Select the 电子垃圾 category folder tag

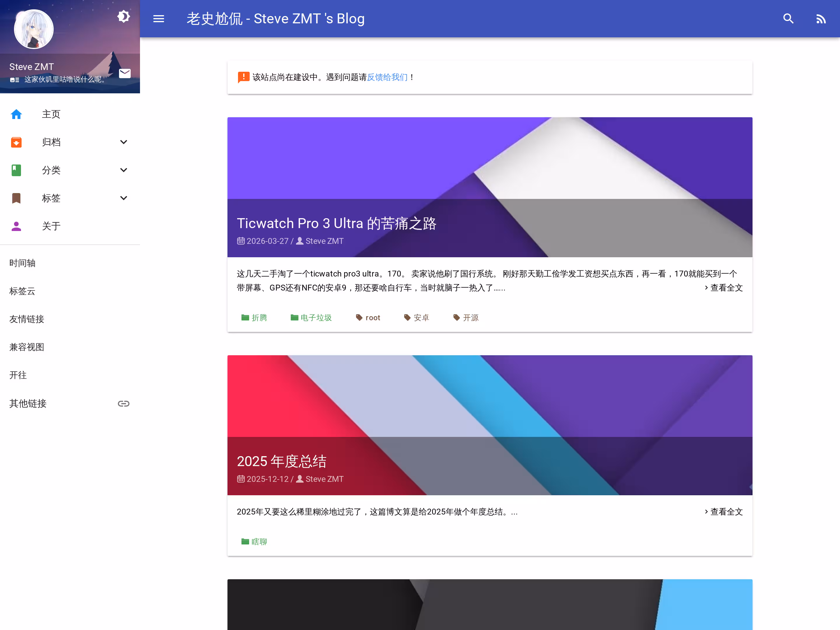pos(311,317)
